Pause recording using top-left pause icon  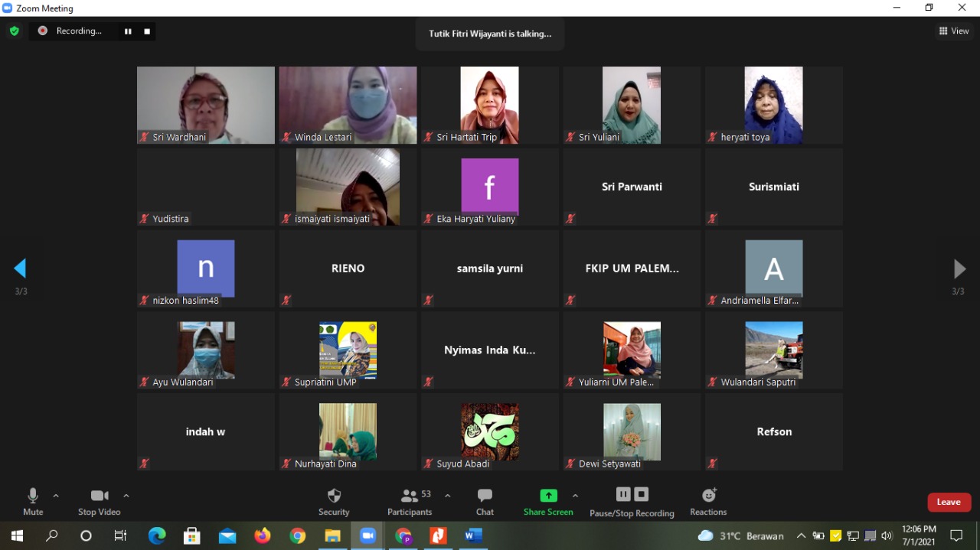pyautogui.click(x=128, y=31)
